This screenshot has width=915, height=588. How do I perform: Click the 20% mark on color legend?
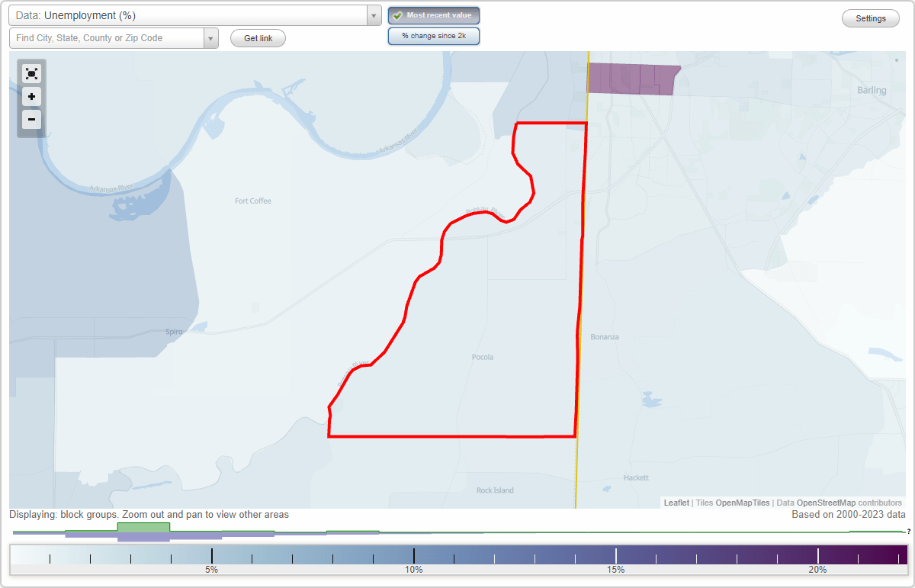coord(817,570)
